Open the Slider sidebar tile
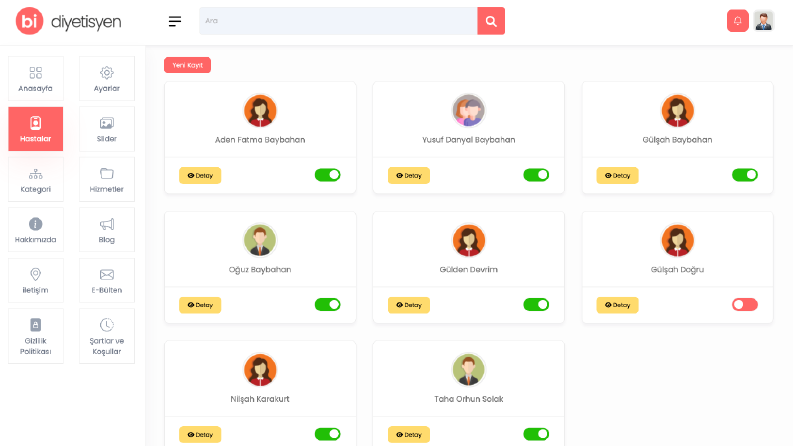Viewport: 793px width, 446px height. [x=107, y=129]
